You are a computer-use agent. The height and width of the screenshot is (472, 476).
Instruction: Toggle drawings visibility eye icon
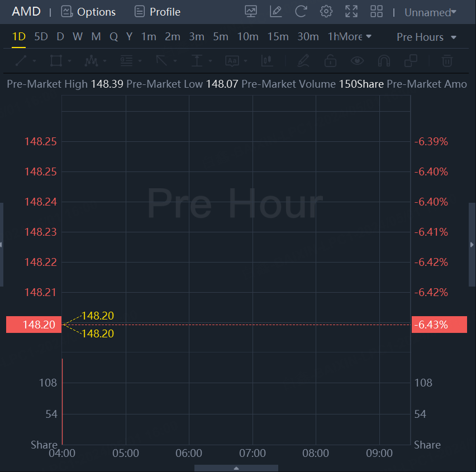(357, 60)
